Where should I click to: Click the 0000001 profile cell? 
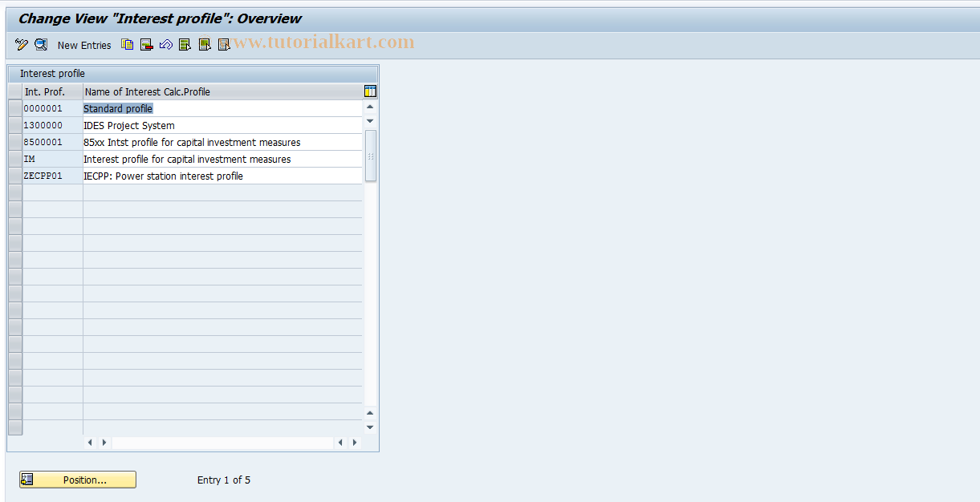pyautogui.click(x=53, y=108)
